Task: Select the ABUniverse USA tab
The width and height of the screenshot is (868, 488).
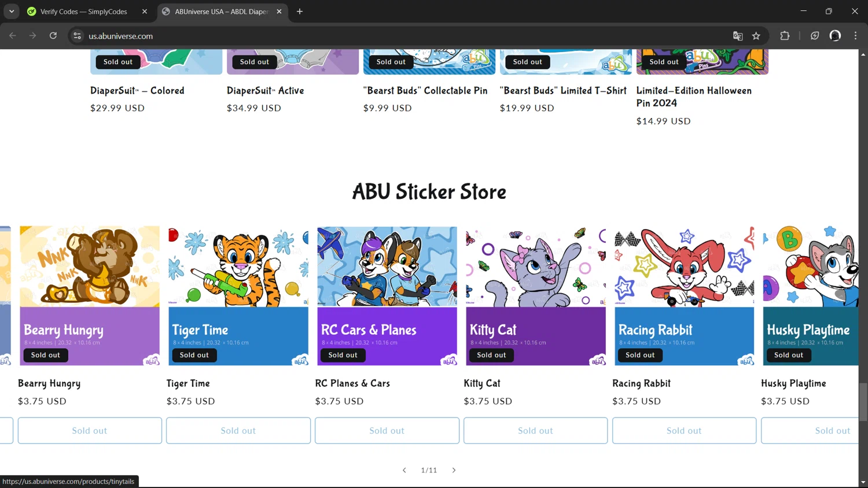Action: point(222,12)
